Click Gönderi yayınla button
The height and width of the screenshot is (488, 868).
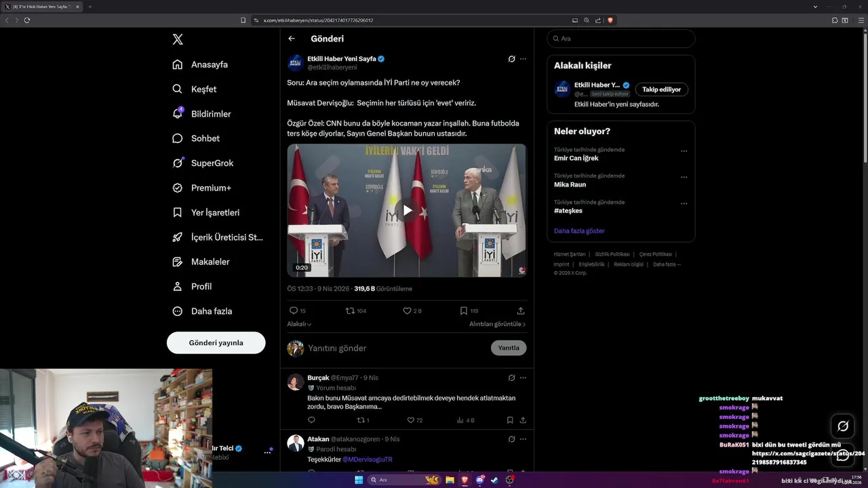(216, 343)
